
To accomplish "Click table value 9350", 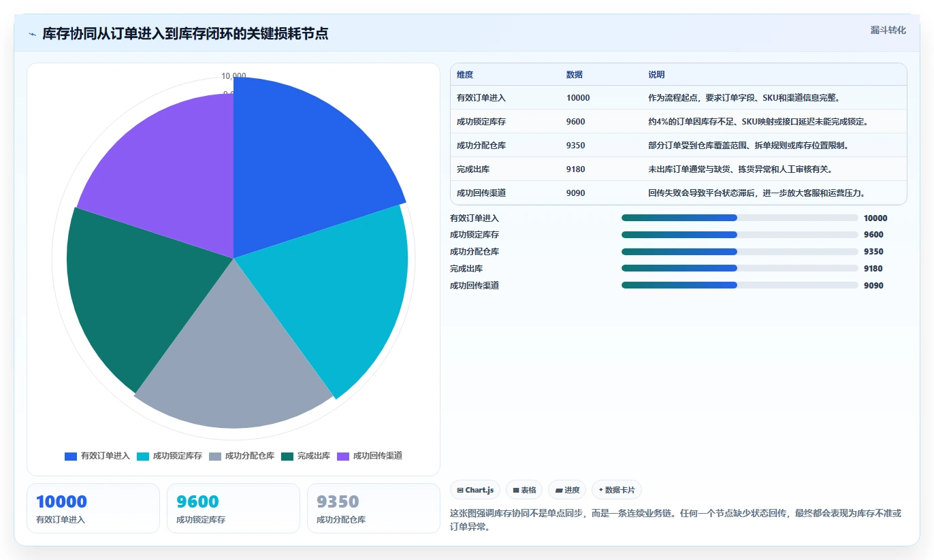I will (x=576, y=146).
